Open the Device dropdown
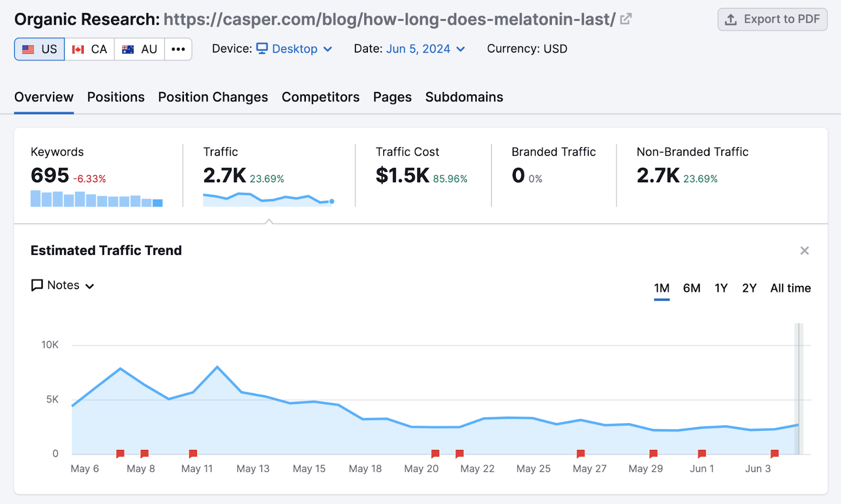Screen dimensions: 841x504 [x=328, y=49]
